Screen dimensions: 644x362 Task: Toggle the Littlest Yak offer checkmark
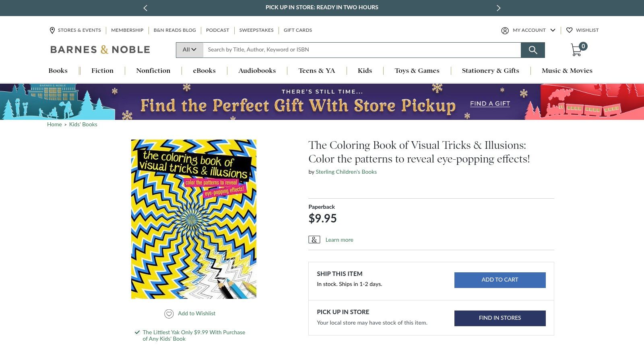point(136,332)
